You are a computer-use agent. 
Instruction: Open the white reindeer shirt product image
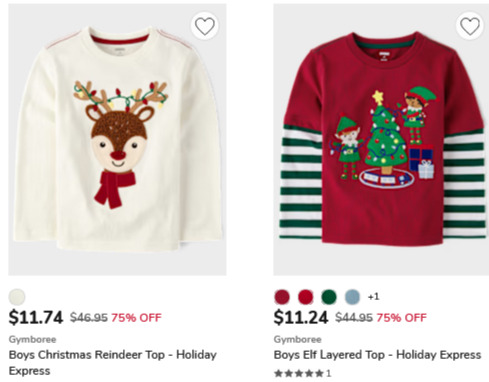(x=117, y=140)
